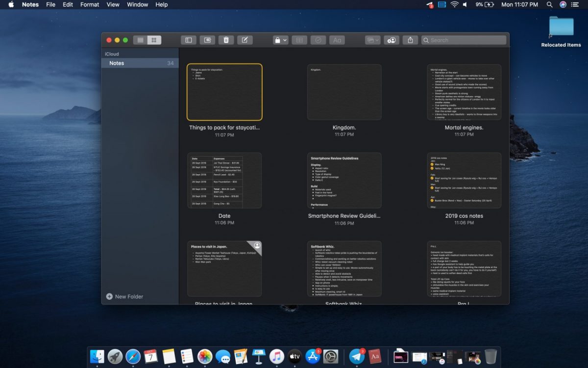
Task: Open the lock note dropdown
Action: (281, 40)
